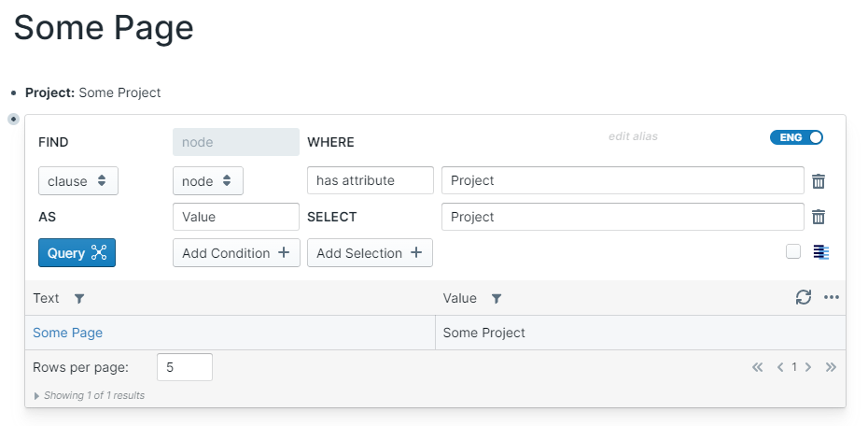Click the Rows per page input
Image resolution: width=868 pixels, height=426 pixels.
tap(184, 367)
